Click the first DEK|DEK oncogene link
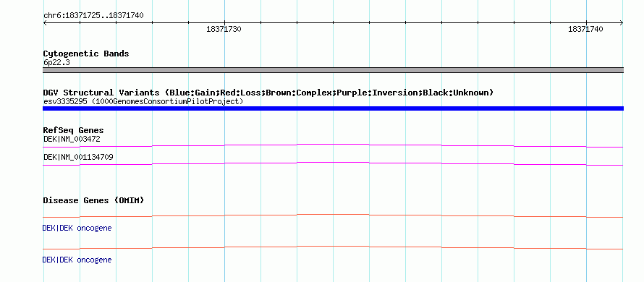 pyautogui.click(x=77, y=228)
